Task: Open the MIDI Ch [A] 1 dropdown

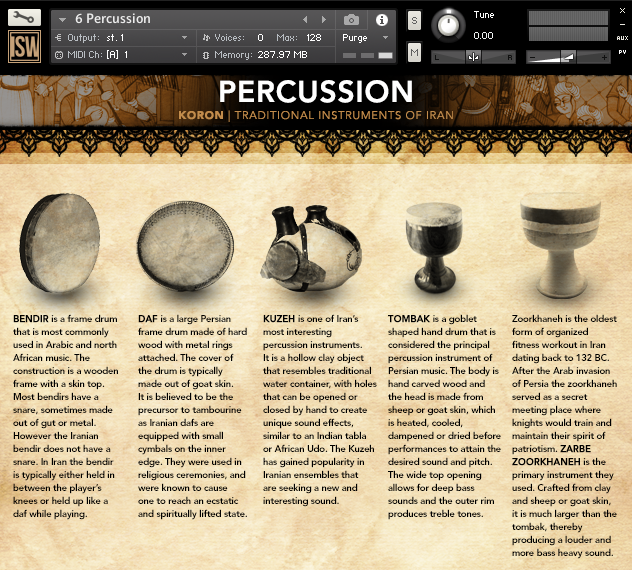Action: click(121, 55)
